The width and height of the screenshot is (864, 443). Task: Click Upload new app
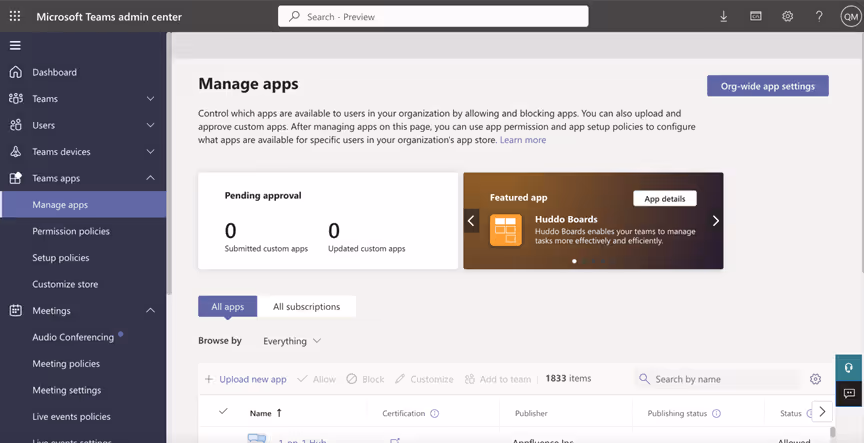(246, 379)
